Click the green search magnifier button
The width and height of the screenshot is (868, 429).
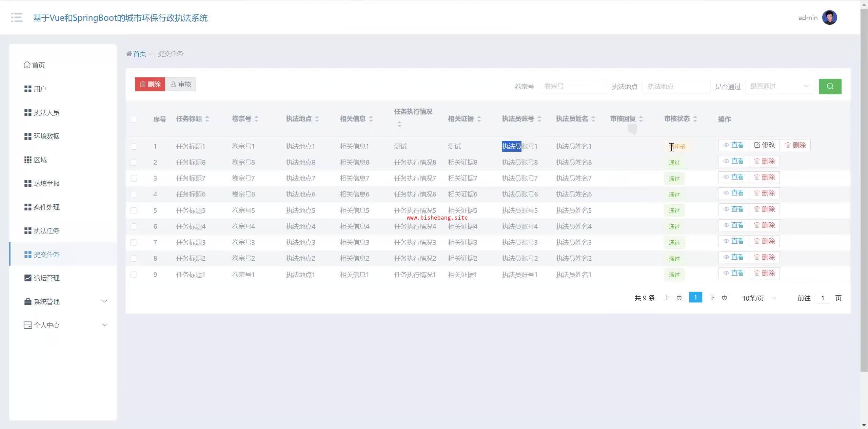coord(830,86)
